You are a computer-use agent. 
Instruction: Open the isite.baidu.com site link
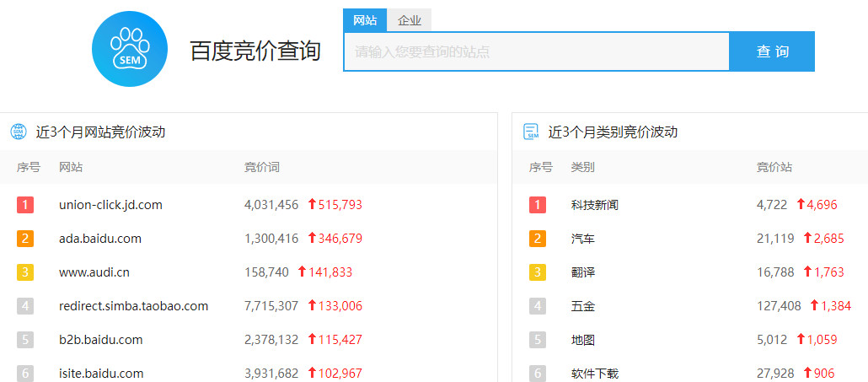101,374
